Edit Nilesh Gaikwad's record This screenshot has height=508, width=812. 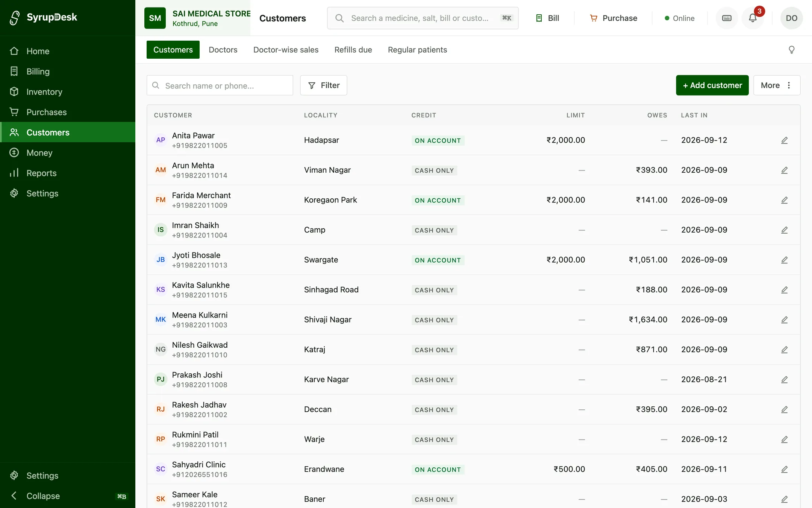coord(784,350)
